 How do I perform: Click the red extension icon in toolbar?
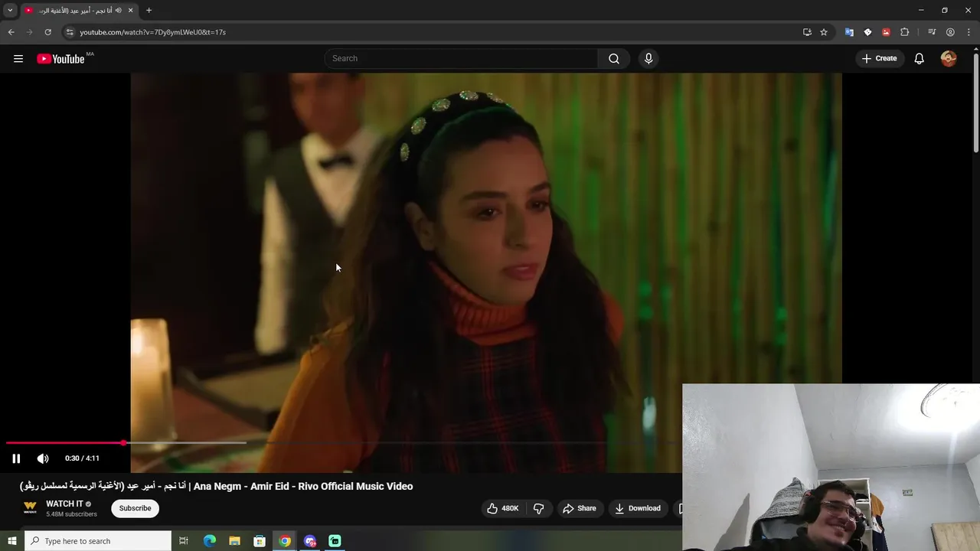[886, 32]
